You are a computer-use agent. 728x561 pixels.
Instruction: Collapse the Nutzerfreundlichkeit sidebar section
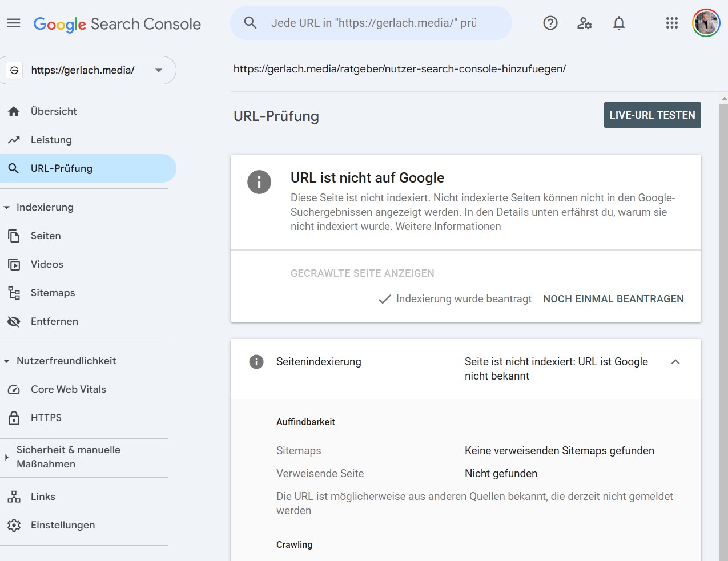(7, 361)
